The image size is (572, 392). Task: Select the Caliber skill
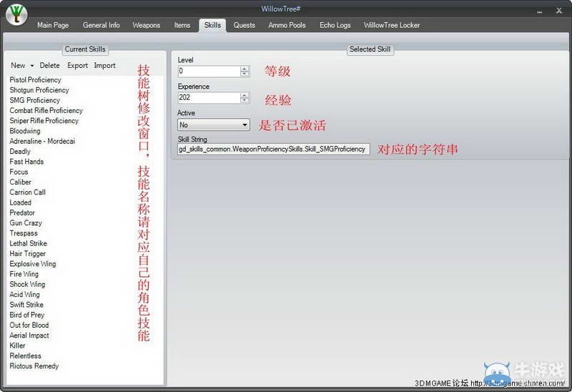pos(21,182)
